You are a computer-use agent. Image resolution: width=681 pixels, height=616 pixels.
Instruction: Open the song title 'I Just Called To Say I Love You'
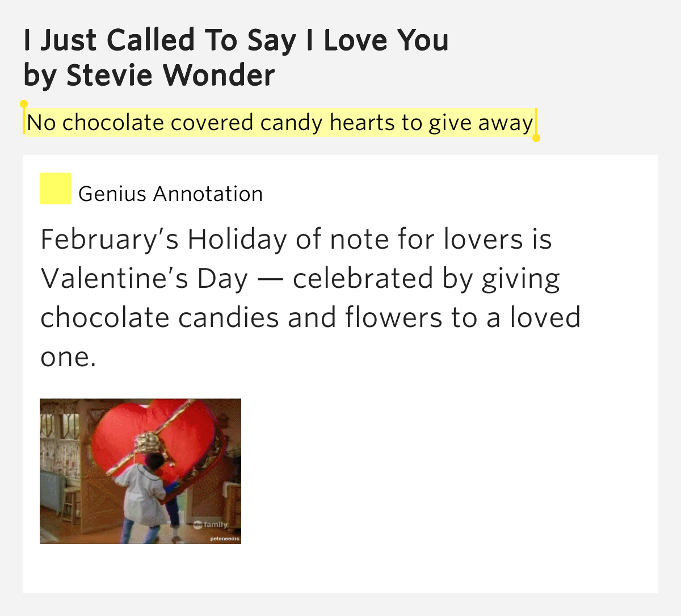236,40
